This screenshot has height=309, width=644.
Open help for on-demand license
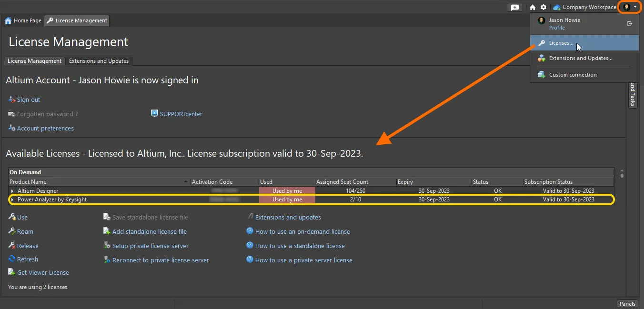[x=302, y=232]
